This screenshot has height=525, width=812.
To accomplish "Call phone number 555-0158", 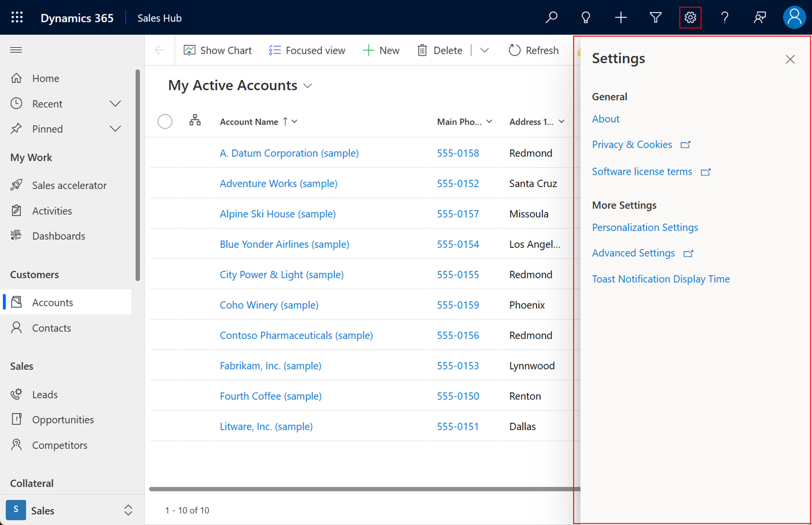I will pos(458,153).
